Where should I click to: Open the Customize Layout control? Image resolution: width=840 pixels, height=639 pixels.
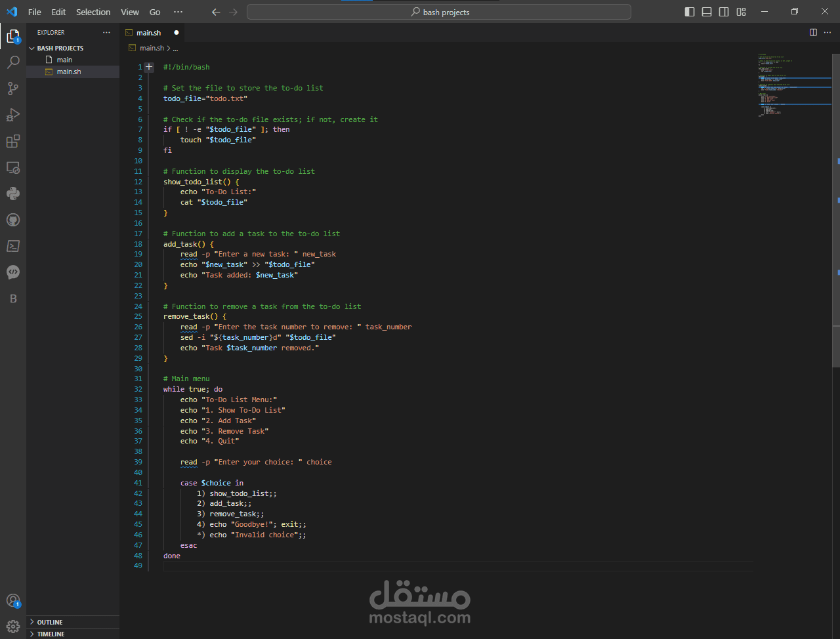click(x=741, y=11)
